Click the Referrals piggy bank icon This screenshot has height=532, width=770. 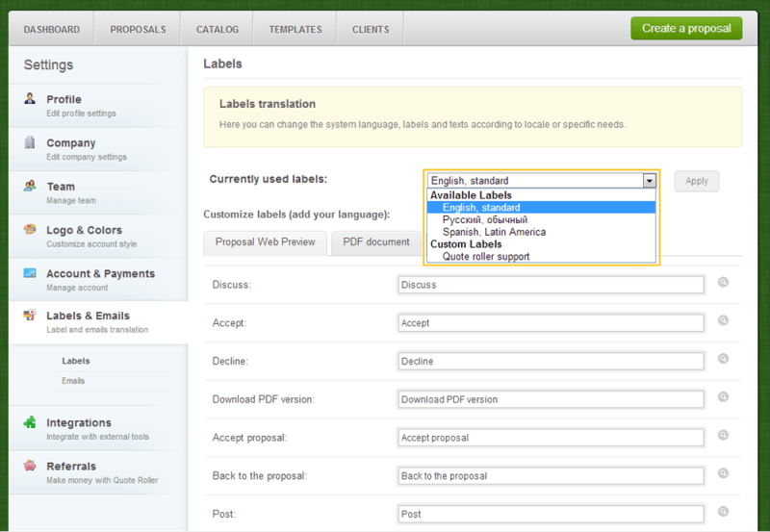point(30,467)
